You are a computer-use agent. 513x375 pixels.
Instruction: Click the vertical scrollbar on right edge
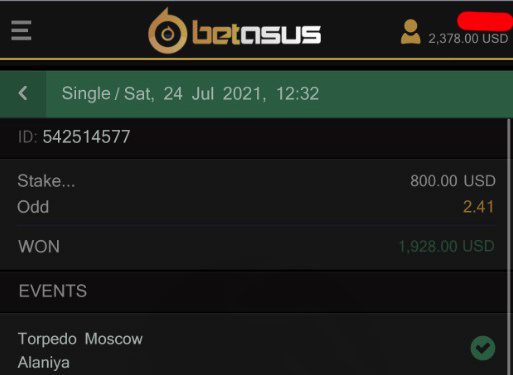[x=509, y=247]
